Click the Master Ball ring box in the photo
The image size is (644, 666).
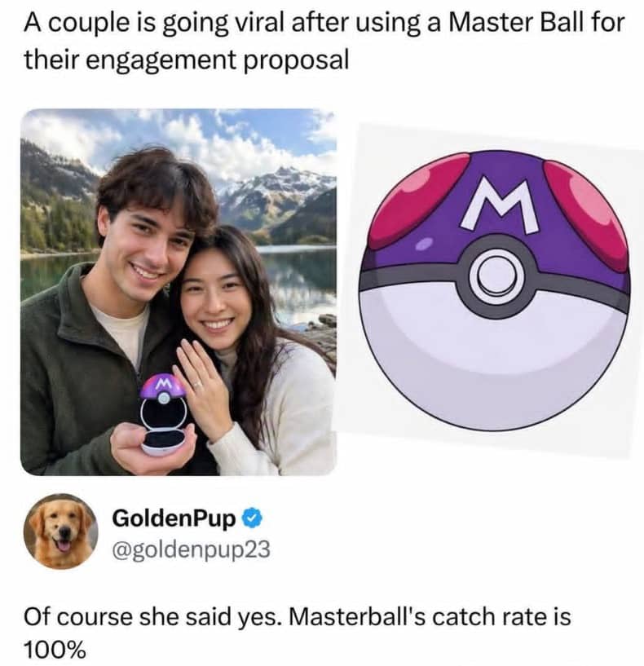point(165,414)
